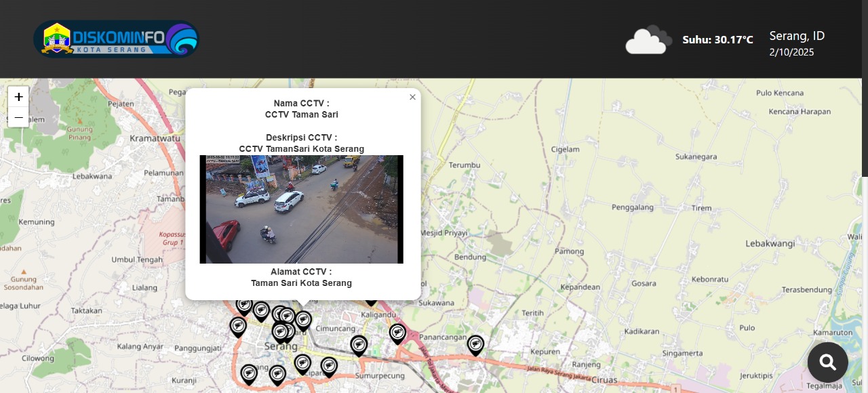Click the CCTV Taman Sari name text
The image size is (868, 393).
[x=301, y=115]
